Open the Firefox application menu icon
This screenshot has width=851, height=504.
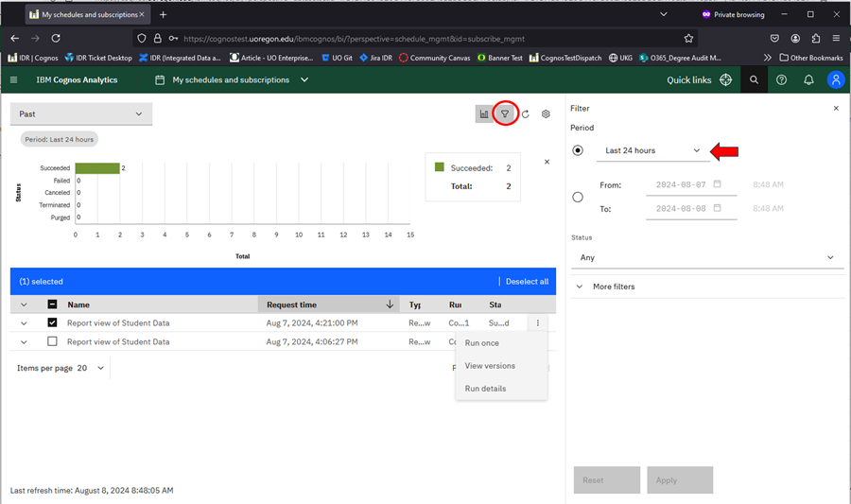click(836, 39)
